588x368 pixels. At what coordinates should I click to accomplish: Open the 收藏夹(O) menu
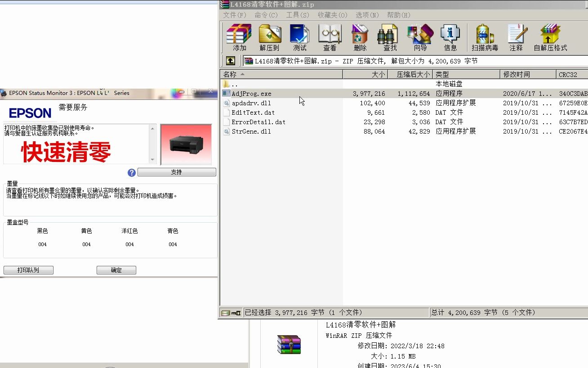pyautogui.click(x=333, y=15)
